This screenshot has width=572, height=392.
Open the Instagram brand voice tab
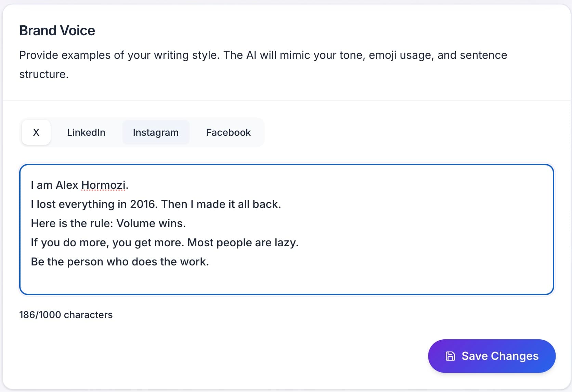[156, 133]
